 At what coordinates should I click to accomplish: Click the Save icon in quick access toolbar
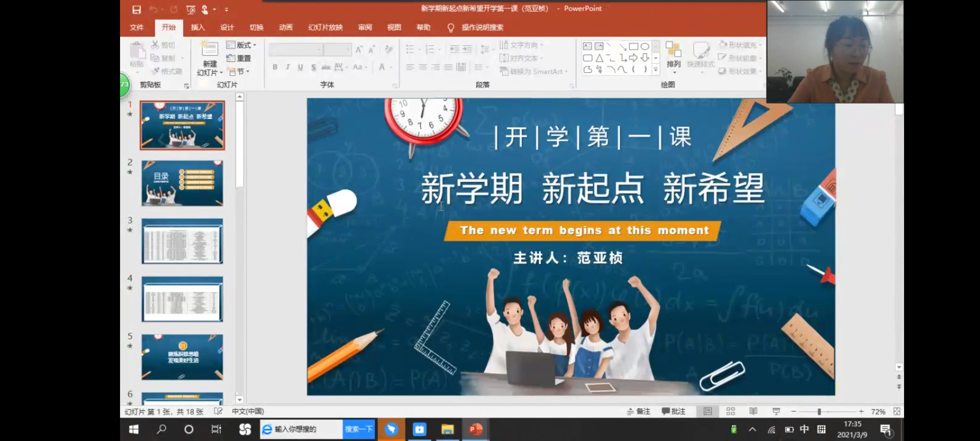pos(136,9)
